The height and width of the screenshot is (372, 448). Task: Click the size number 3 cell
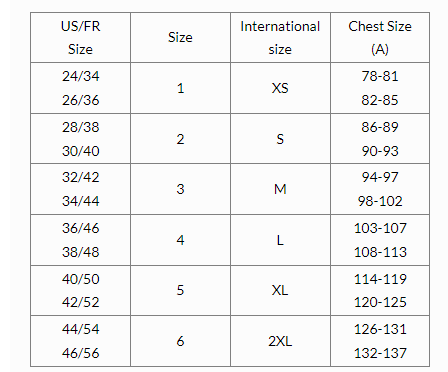click(x=180, y=189)
